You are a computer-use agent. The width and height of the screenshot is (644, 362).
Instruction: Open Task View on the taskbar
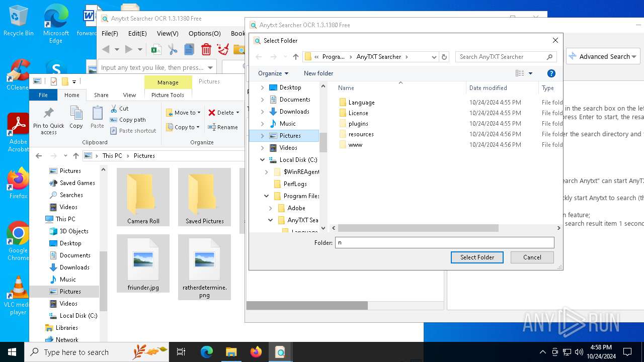(x=181, y=352)
